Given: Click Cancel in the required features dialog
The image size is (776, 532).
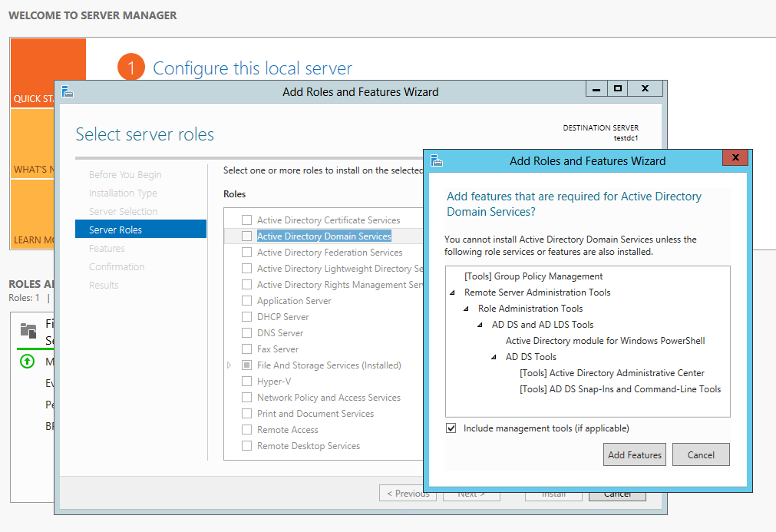Looking at the screenshot, I should 701,454.
